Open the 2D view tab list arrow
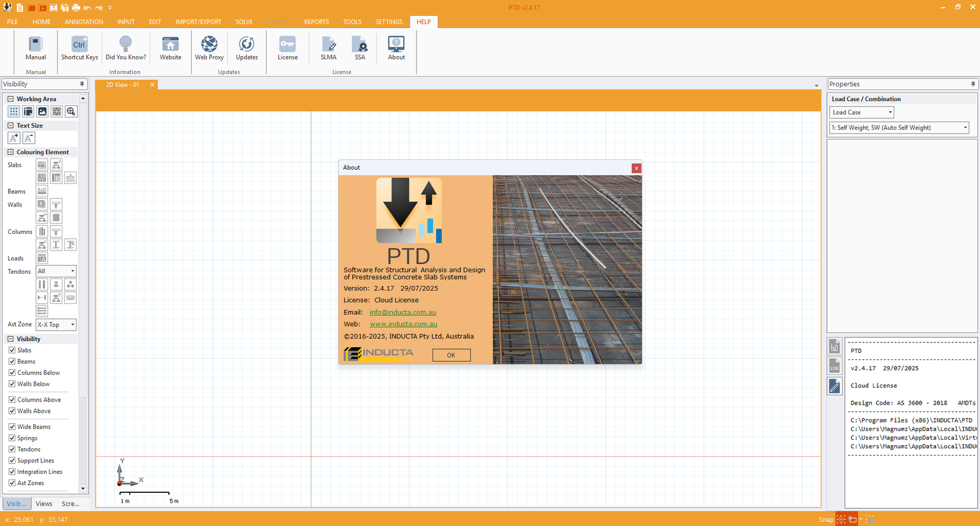The image size is (980, 526). (x=816, y=86)
